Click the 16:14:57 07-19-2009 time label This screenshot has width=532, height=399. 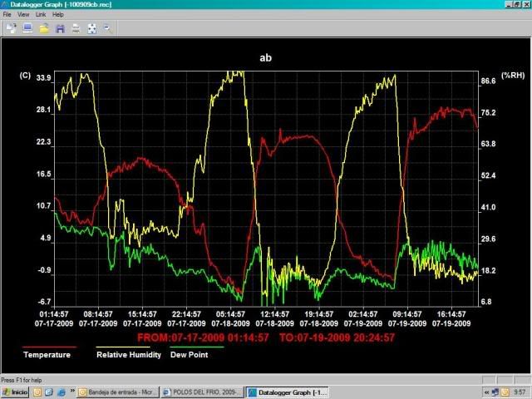pyautogui.click(x=451, y=319)
